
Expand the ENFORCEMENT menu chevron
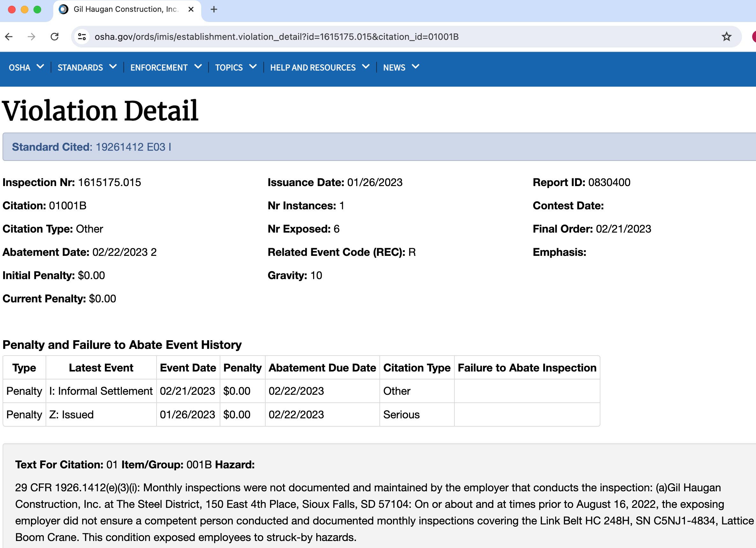tap(198, 67)
